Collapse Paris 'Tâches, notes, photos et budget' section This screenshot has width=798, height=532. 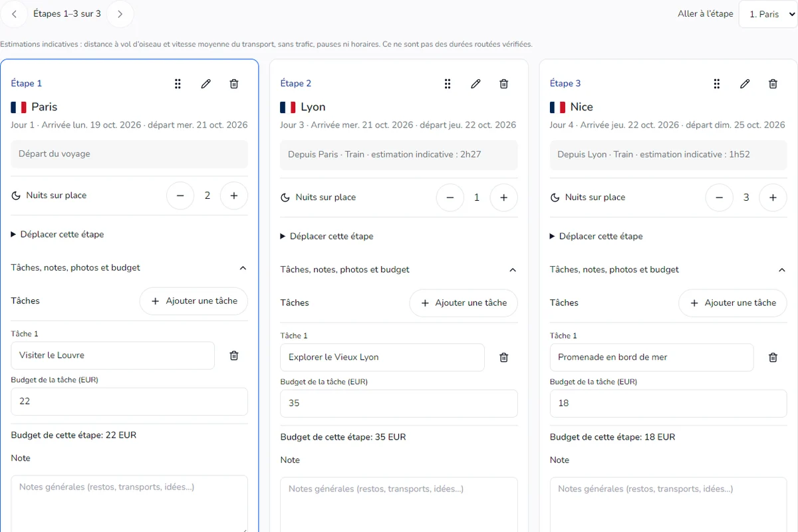point(130,268)
